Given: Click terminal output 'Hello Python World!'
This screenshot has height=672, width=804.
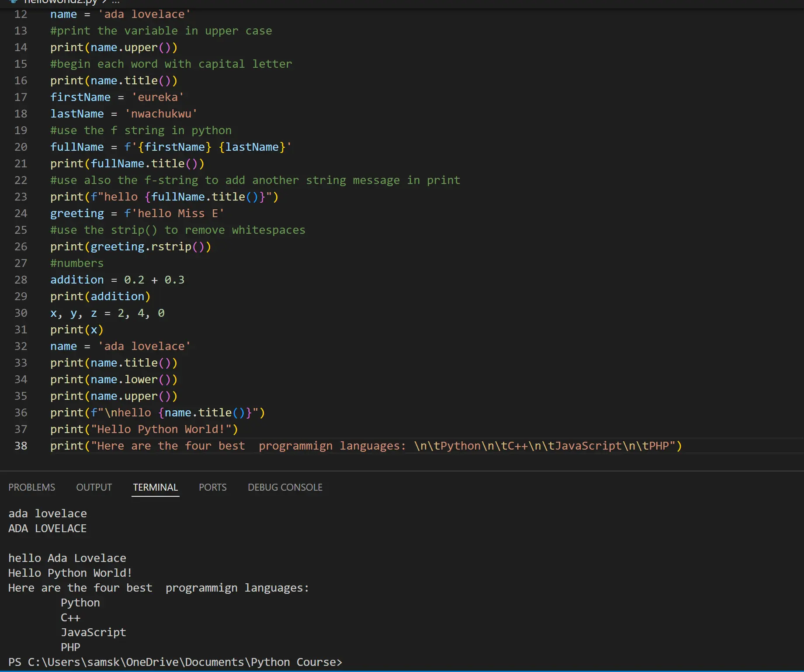Looking at the screenshot, I should (70, 573).
